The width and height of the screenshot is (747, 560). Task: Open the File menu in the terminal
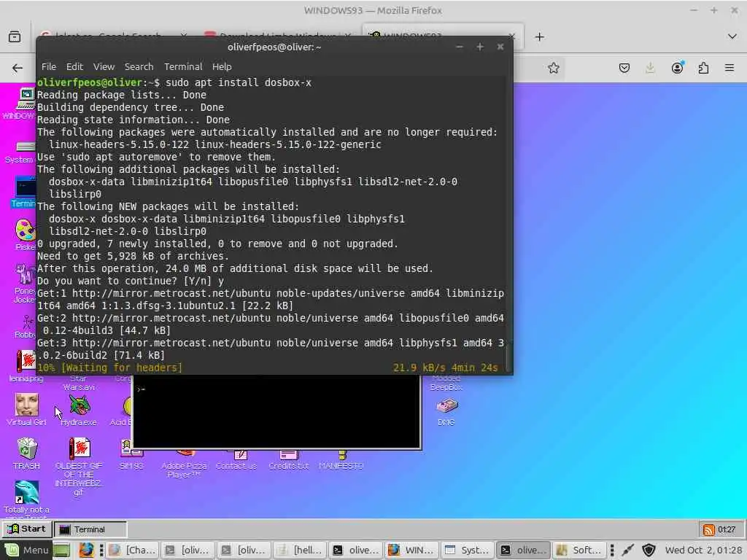click(49, 66)
